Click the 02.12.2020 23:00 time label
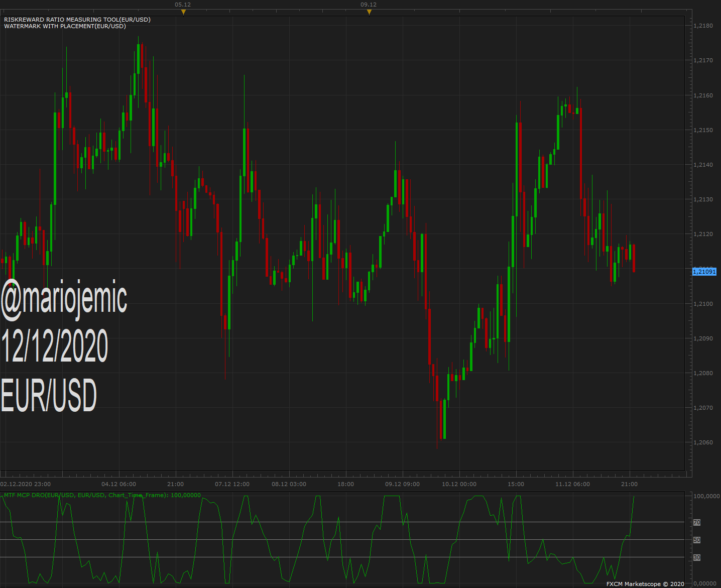Screen dimensions: 721x588 [26, 484]
